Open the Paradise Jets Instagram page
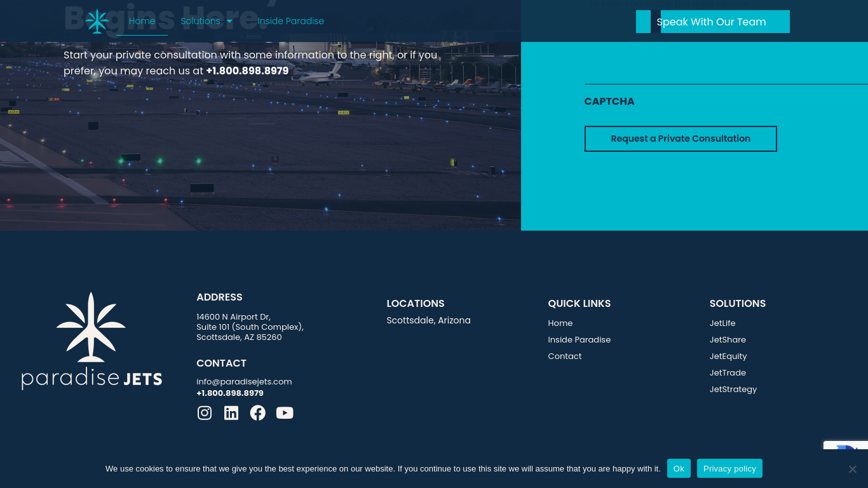Screen dimensions: 868x488 coord(205,413)
